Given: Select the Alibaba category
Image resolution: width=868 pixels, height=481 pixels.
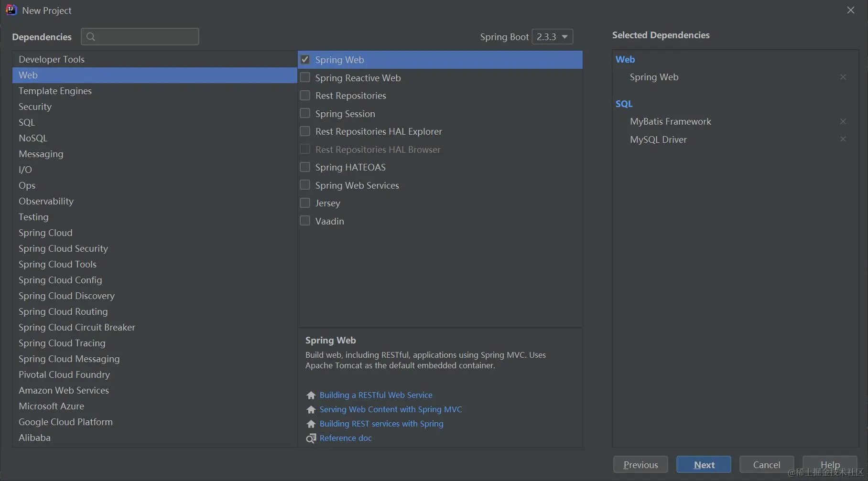Looking at the screenshot, I should tap(154, 438).
